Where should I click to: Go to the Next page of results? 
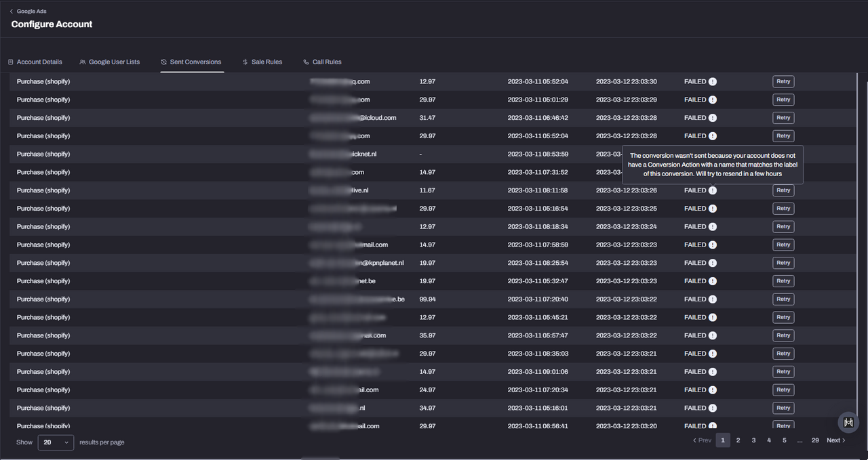click(835, 440)
